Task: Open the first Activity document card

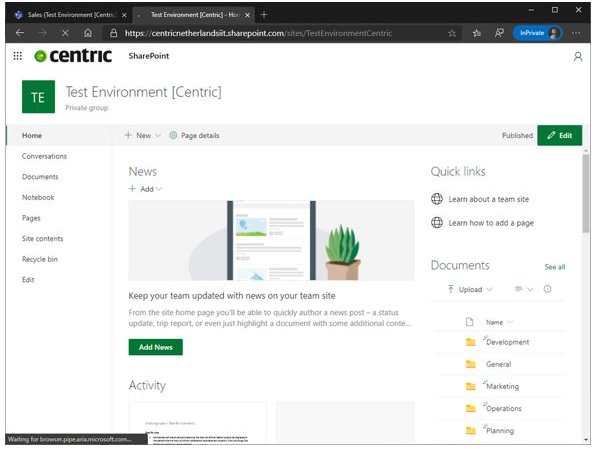Action: click(x=197, y=422)
